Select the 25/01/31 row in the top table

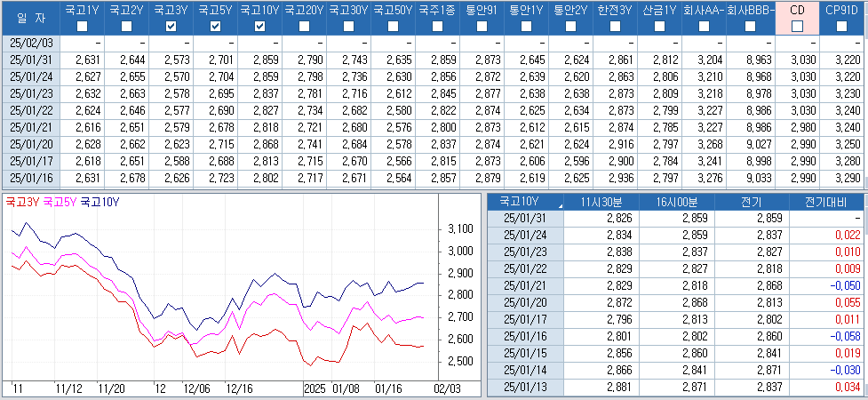click(x=31, y=60)
